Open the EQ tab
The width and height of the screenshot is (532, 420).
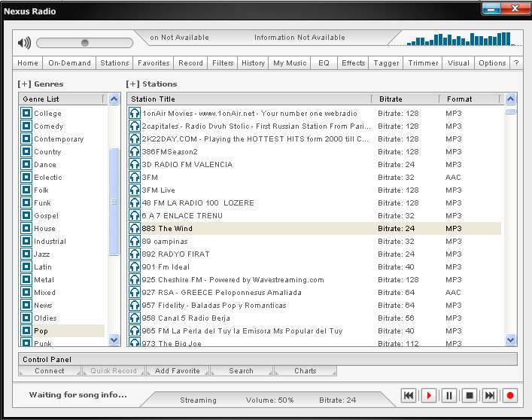coord(324,63)
